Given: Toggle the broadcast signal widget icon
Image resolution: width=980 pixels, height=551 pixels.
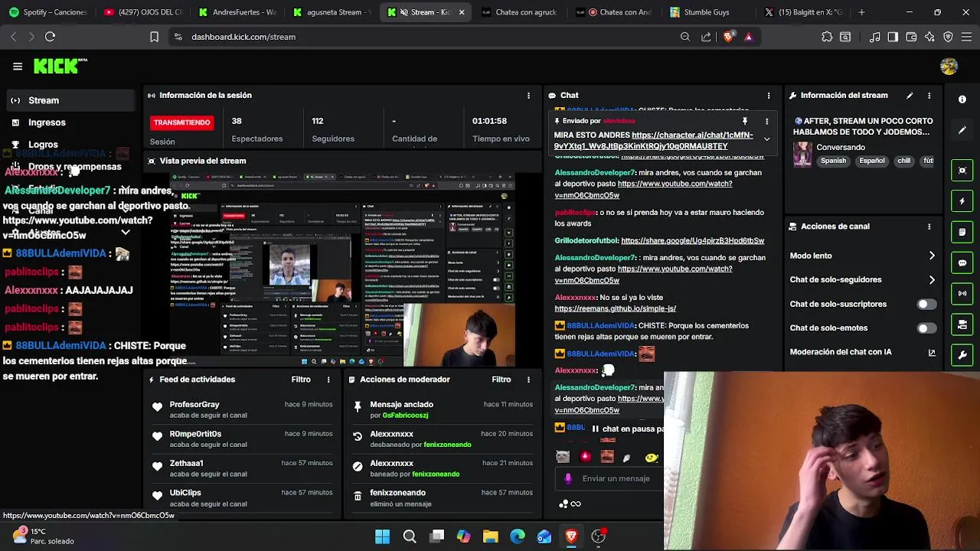Looking at the screenshot, I should pyautogui.click(x=962, y=293).
